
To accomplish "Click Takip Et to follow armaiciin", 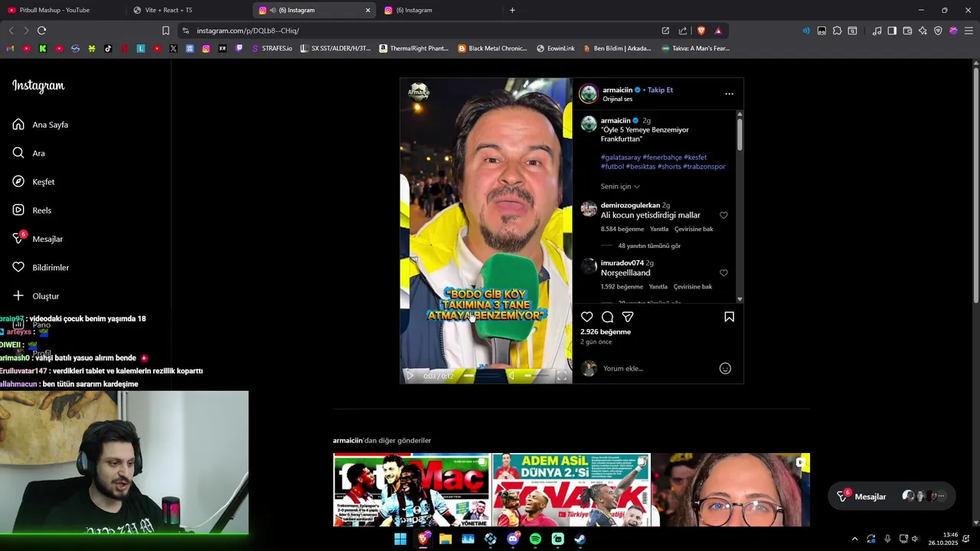I will coord(660,90).
